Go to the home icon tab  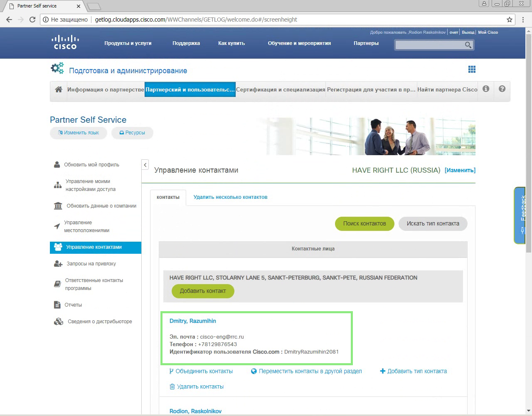pyautogui.click(x=59, y=89)
